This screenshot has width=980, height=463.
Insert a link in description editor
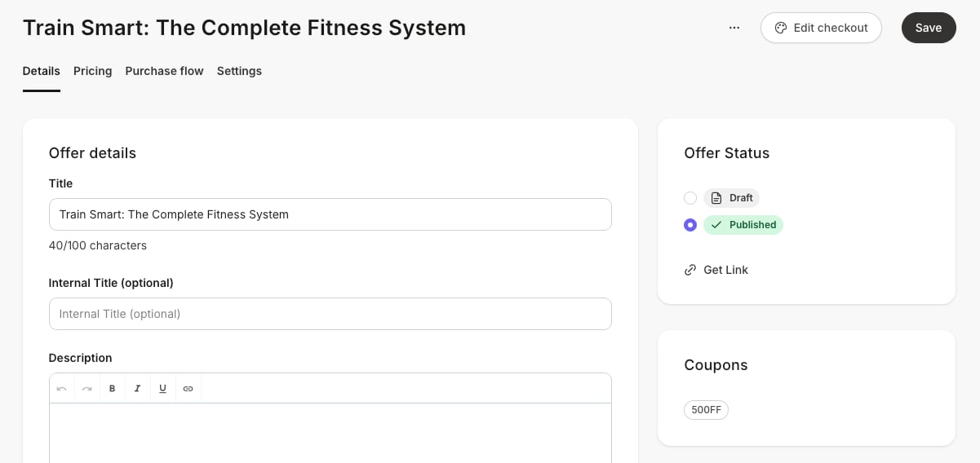pos(188,389)
